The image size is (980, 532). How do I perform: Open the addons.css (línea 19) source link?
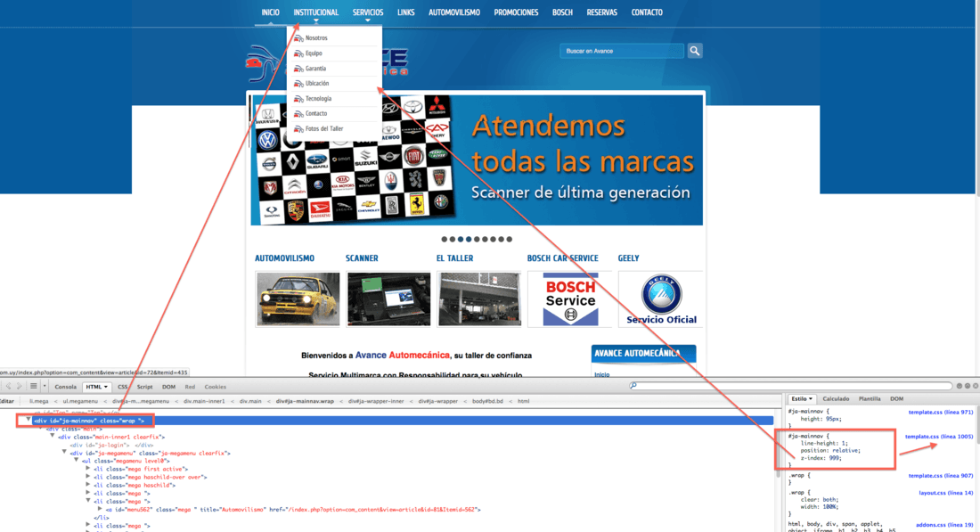coord(944,525)
